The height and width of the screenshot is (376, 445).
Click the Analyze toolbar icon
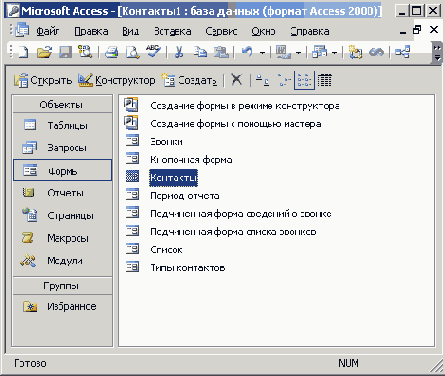(319, 52)
